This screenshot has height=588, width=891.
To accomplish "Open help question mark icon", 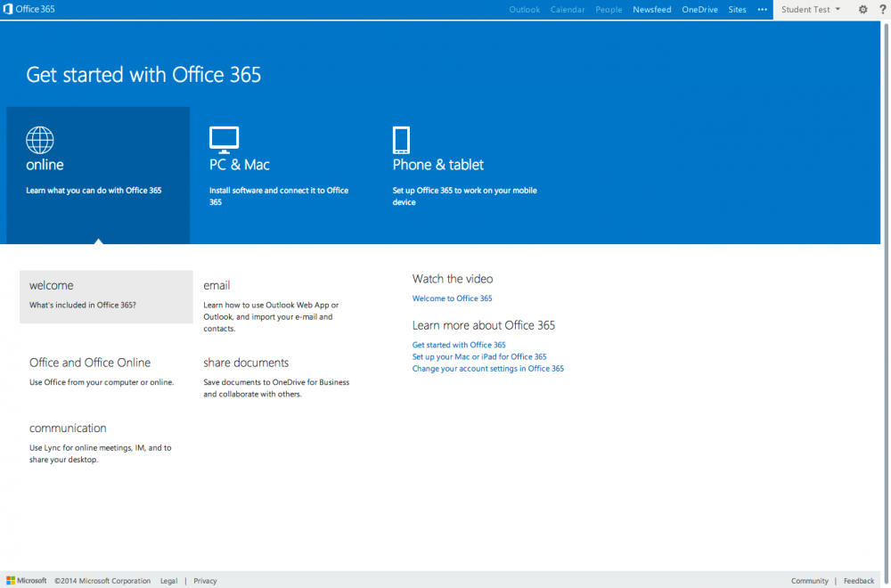I will coord(881,10).
